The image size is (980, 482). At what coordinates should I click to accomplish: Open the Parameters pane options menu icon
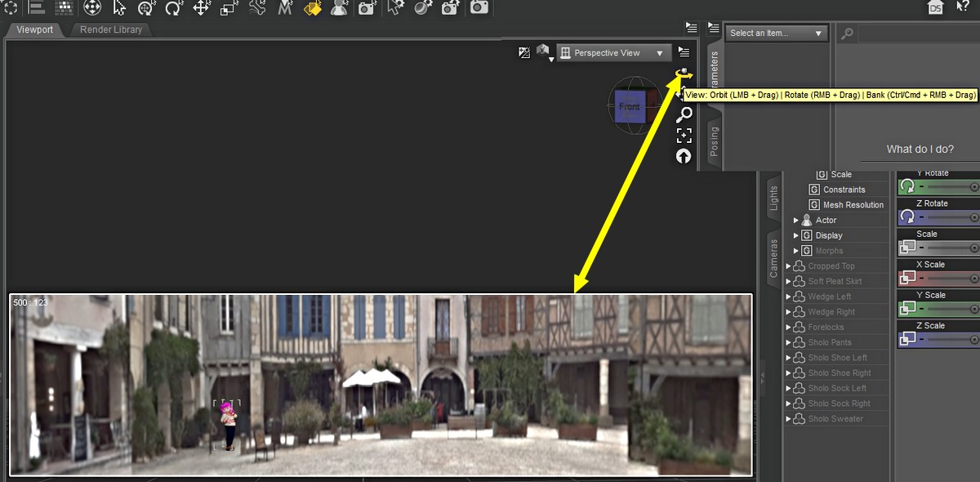coord(713,28)
